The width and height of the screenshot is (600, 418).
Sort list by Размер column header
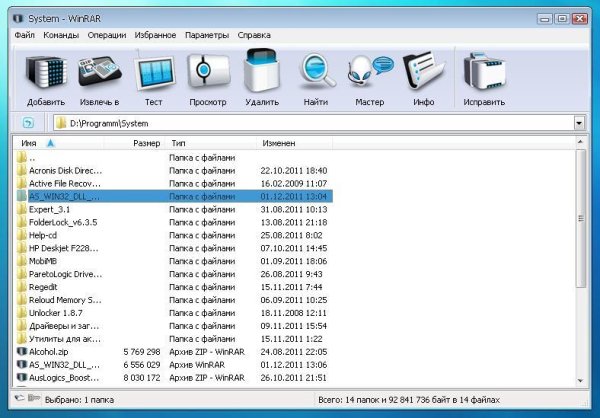[x=146, y=144]
